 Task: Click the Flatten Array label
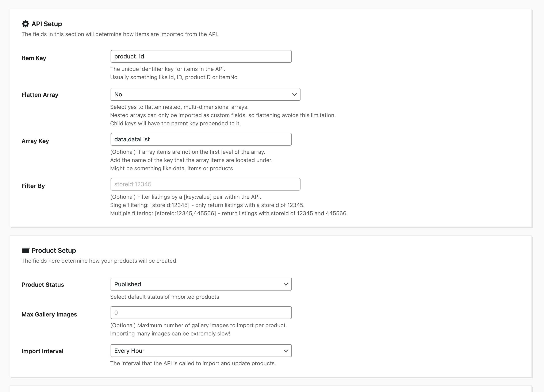[x=40, y=95]
